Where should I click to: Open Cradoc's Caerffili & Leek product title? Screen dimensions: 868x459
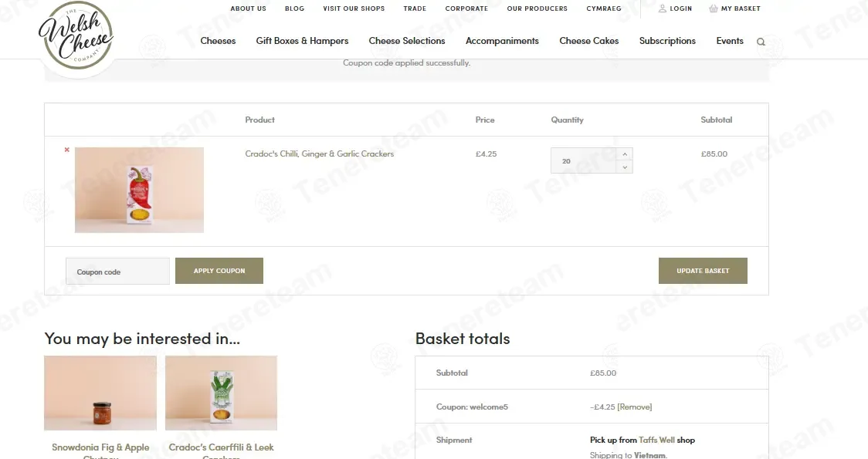(x=221, y=451)
